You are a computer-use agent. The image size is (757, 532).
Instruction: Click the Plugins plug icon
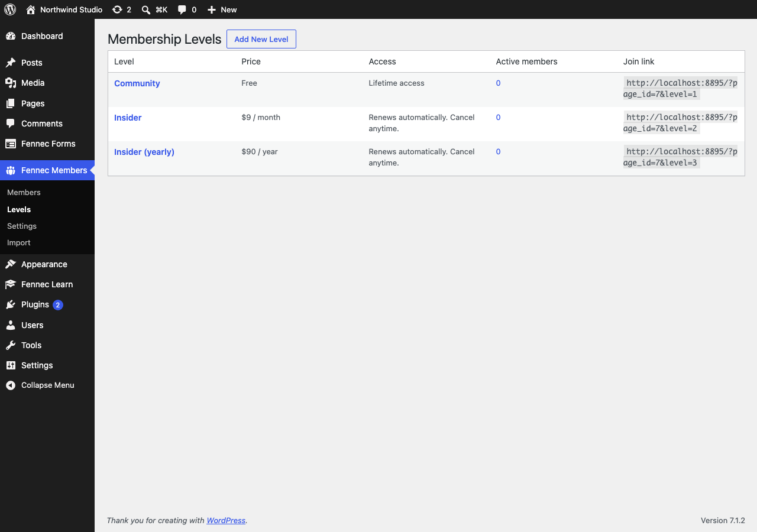11,304
